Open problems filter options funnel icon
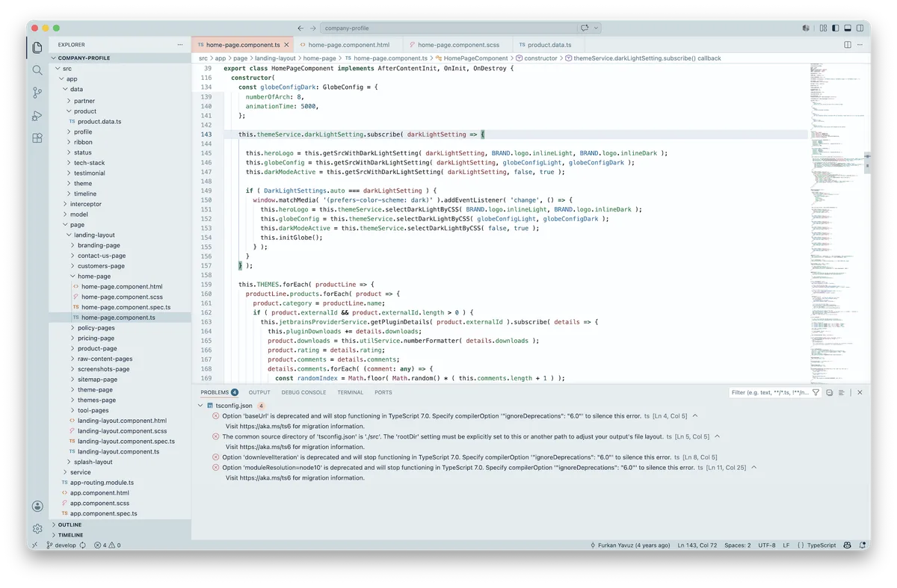897x588 pixels. coord(816,392)
